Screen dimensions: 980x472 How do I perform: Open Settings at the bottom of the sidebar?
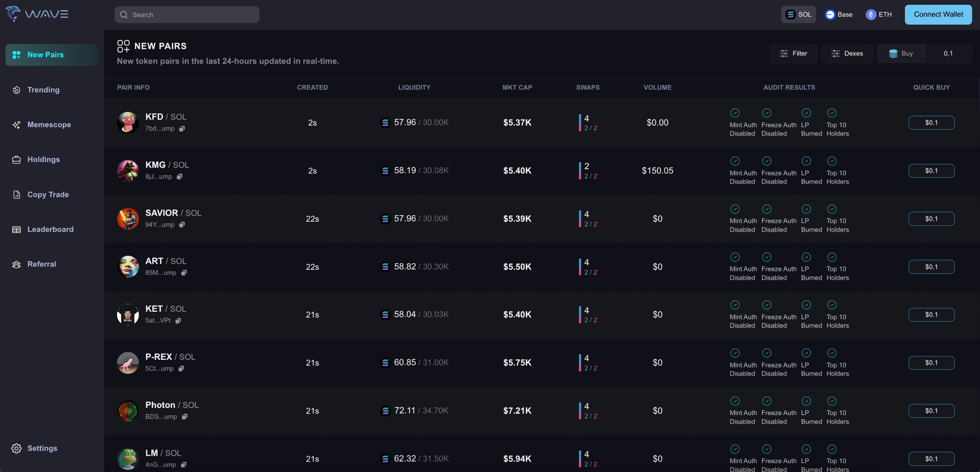pyautogui.click(x=42, y=448)
